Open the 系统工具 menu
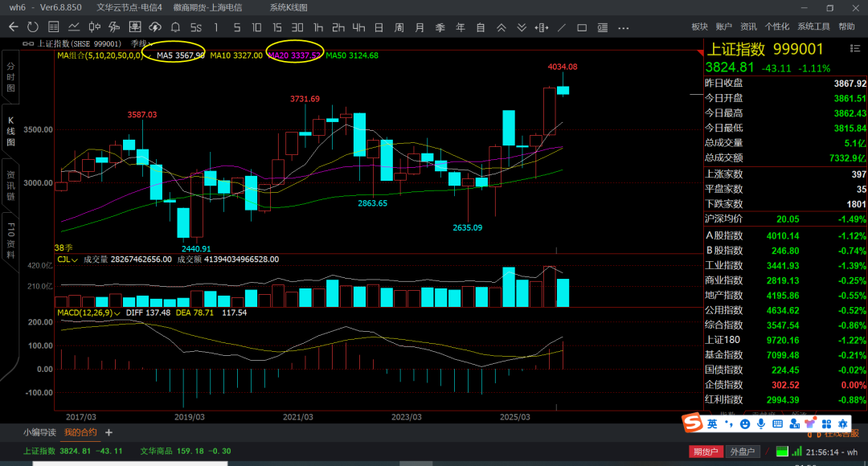 [x=813, y=27]
